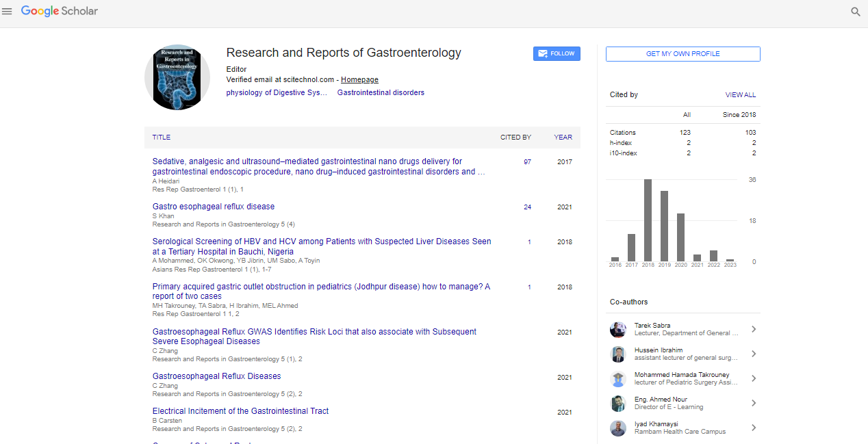This screenshot has height=444, width=868.
Task: Expand Iyad Khamaysi co-author chevron
Action: tap(753, 428)
